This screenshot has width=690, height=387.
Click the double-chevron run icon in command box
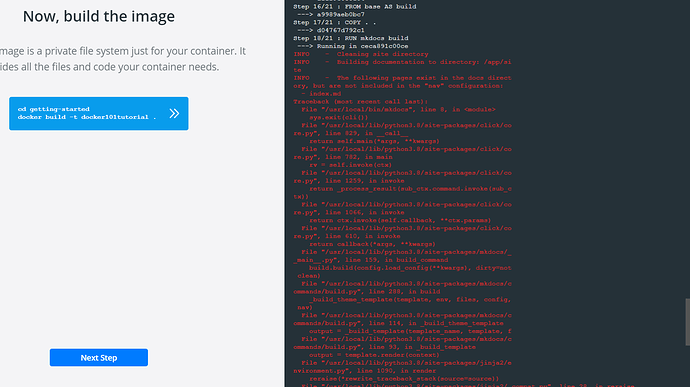tap(174, 114)
